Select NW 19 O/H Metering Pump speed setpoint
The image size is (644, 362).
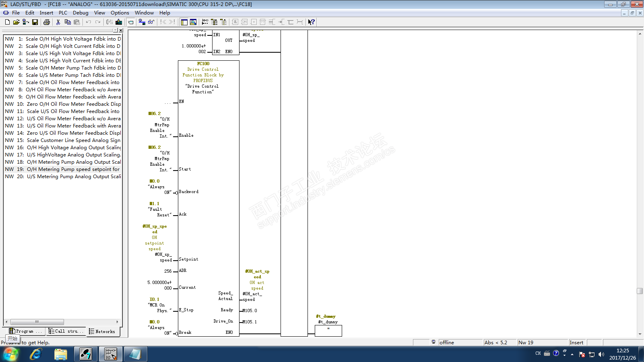[63, 169]
